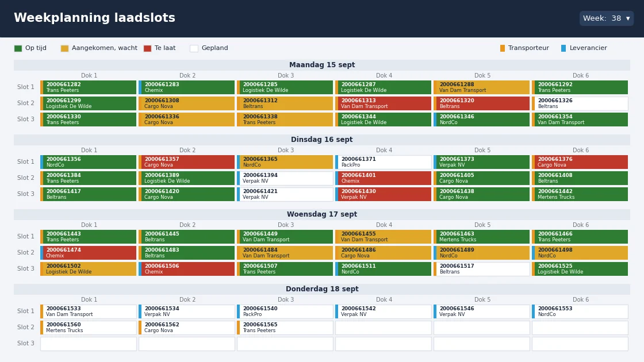Click the red Te laat legend swatch

147,48
